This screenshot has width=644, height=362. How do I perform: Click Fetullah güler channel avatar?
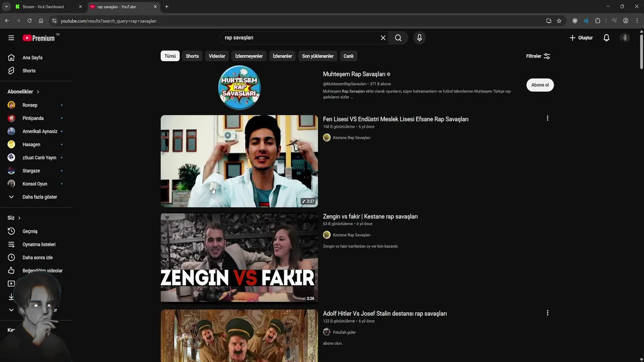(x=327, y=332)
